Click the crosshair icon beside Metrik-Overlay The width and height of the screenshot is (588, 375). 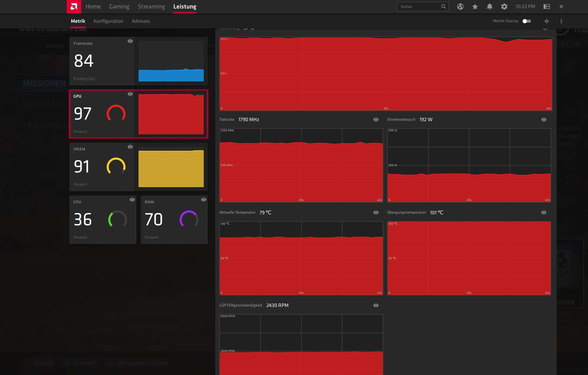pos(546,21)
